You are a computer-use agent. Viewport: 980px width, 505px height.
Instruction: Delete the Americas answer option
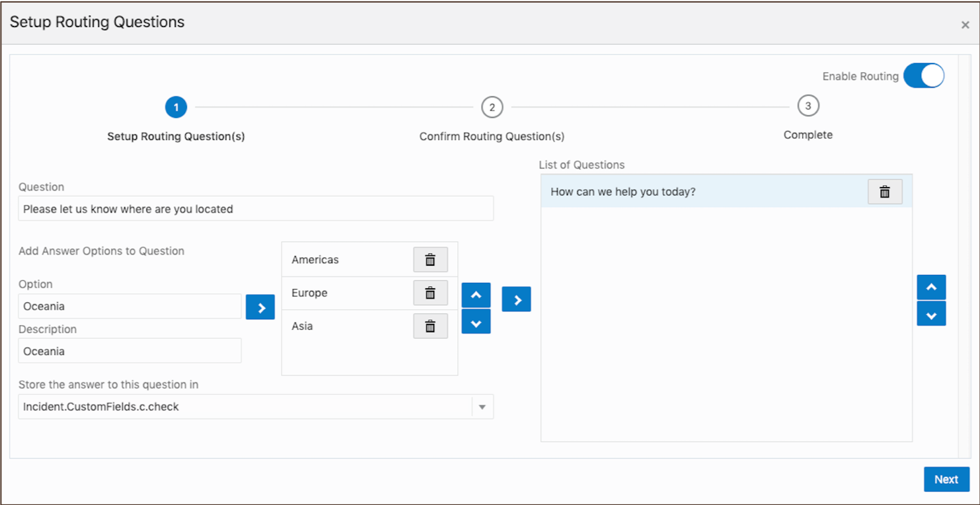(x=430, y=260)
